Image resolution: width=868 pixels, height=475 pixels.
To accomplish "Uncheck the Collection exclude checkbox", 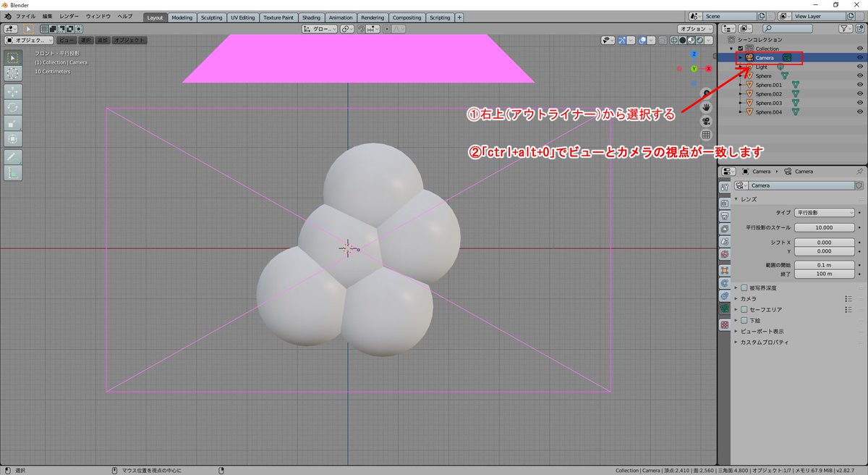I will coord(741,49).
